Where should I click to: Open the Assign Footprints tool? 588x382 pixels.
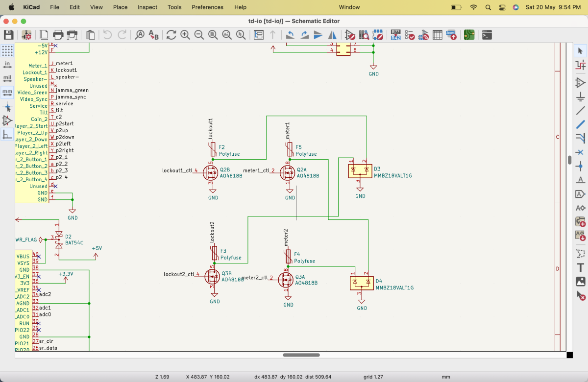(x=423, y=35)
